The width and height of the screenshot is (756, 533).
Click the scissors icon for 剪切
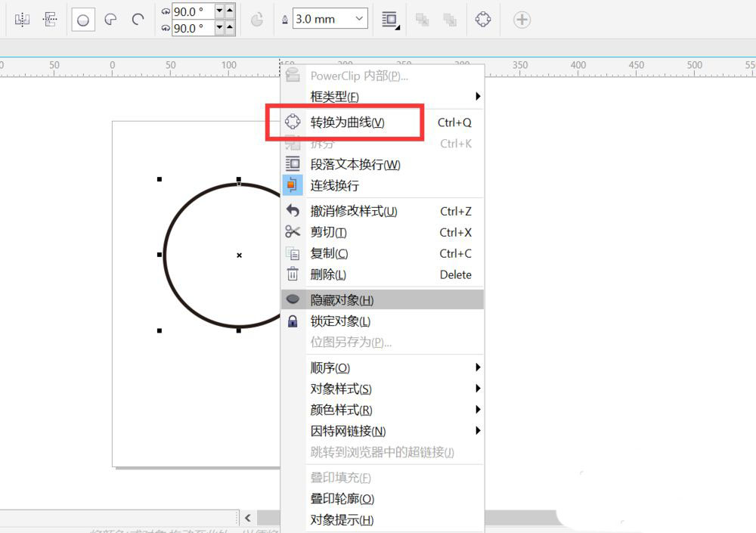point(293,232)
